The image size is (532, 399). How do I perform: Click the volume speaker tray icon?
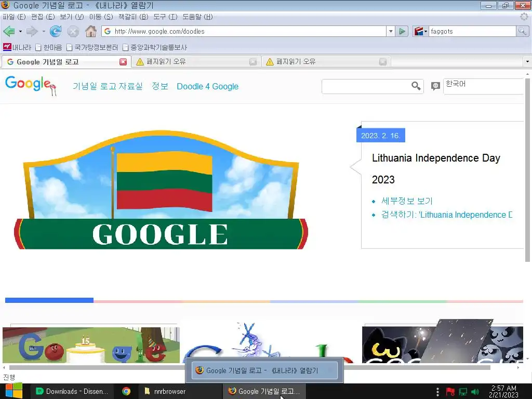coord(475,392)
